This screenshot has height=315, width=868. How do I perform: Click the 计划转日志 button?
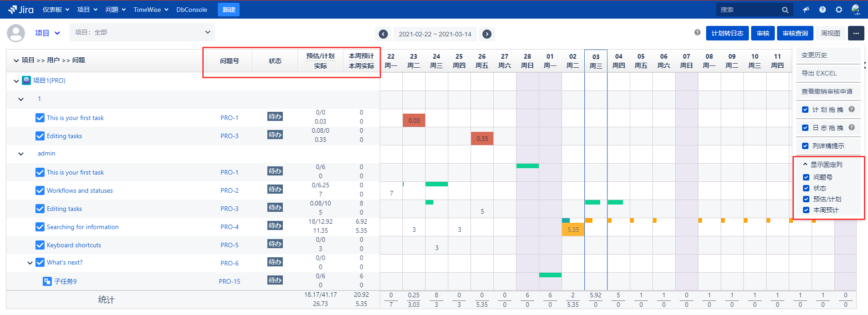click(727, 33)
